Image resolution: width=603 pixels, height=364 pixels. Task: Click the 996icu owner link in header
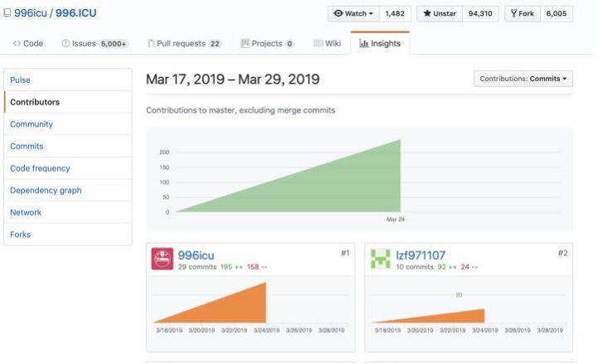[31, 13]
